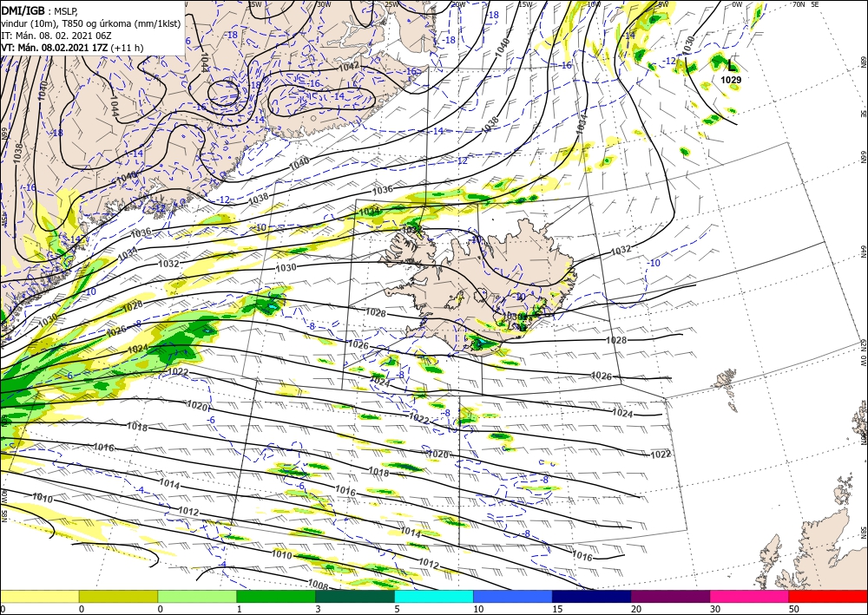Click the legend value '30'
The height and width of the screenshot is (615, 868).
coord(714,609)
